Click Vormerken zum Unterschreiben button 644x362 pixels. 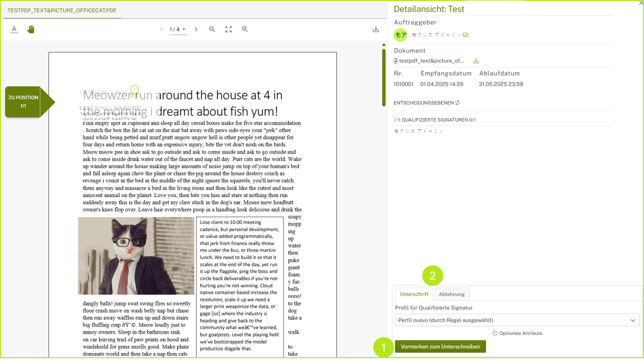coord(440,347)
